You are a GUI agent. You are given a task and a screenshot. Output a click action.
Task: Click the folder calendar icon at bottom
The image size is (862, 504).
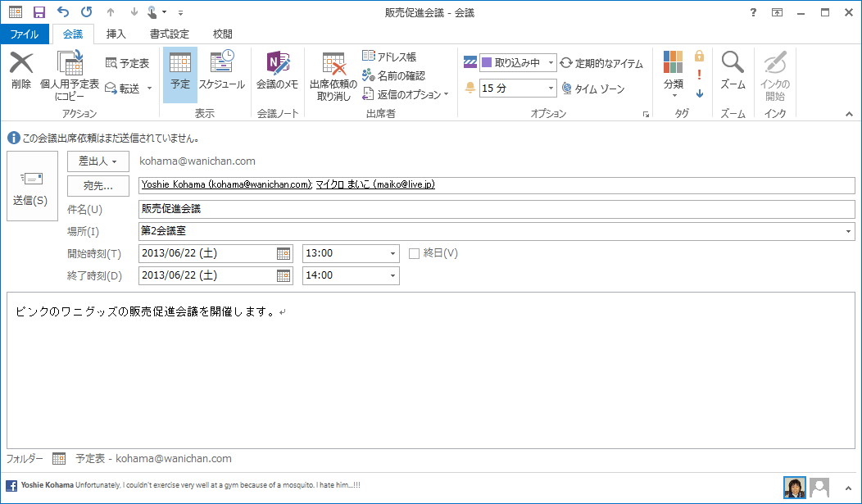(x=59, y=458)
